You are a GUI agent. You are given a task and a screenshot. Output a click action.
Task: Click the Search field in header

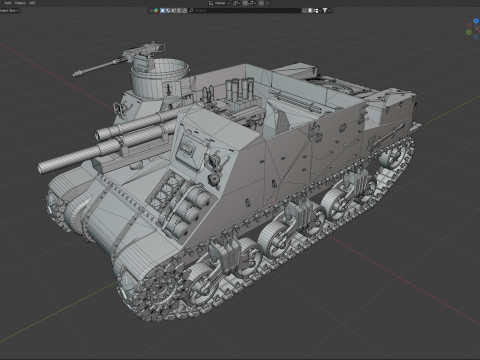point(245,10)
